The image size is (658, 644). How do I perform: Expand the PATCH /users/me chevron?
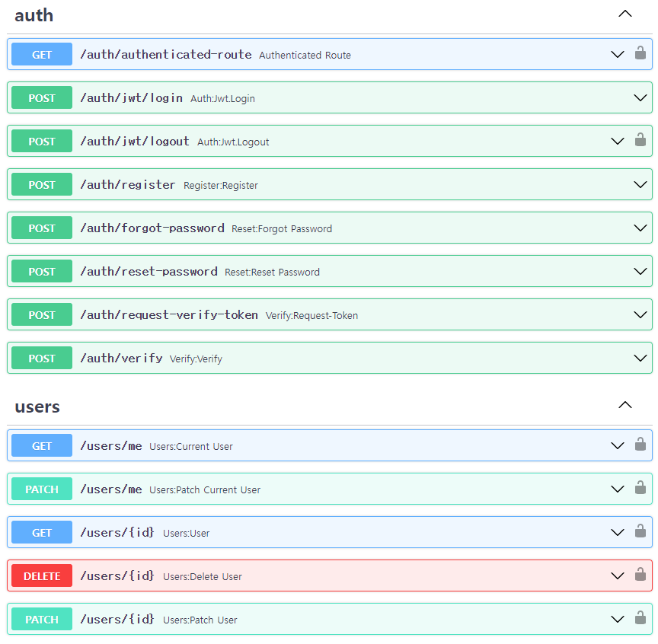point(618,489)
